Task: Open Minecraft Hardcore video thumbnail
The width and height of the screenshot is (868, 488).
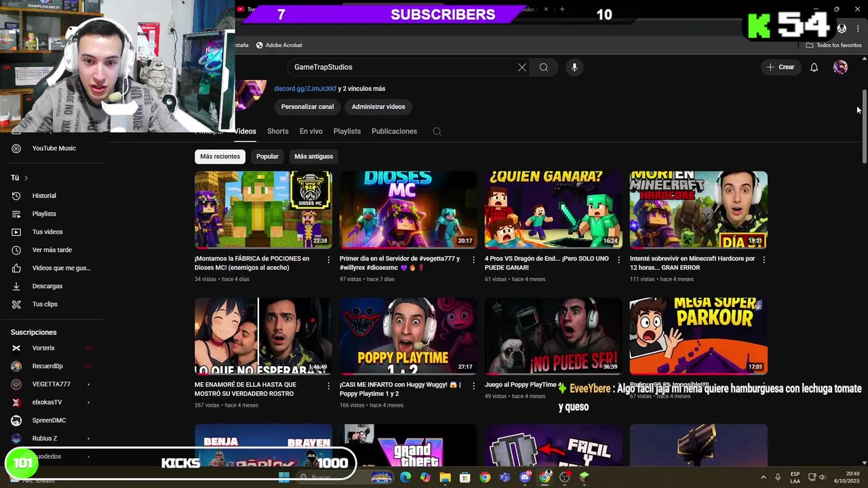Action: [698, 209]
